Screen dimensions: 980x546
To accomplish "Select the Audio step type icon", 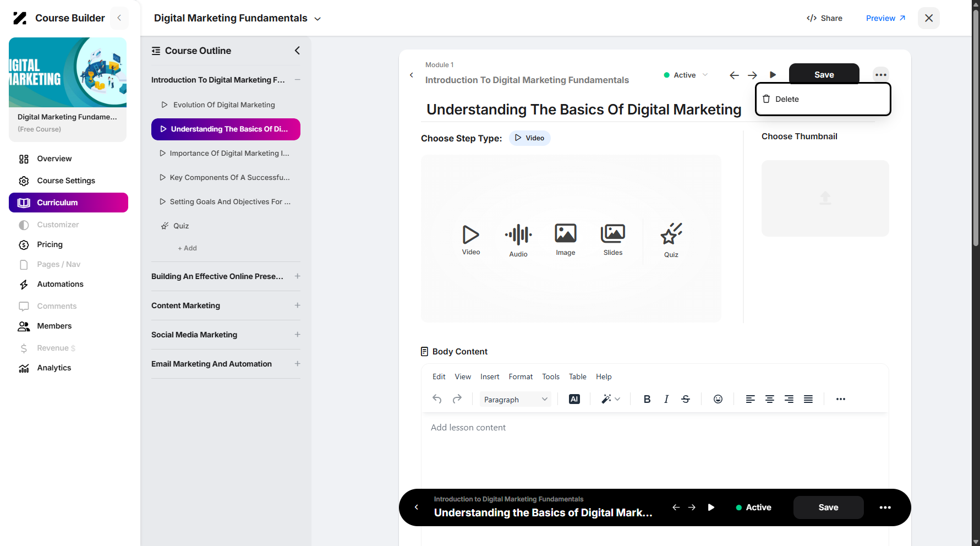I will tap(518, 241).
